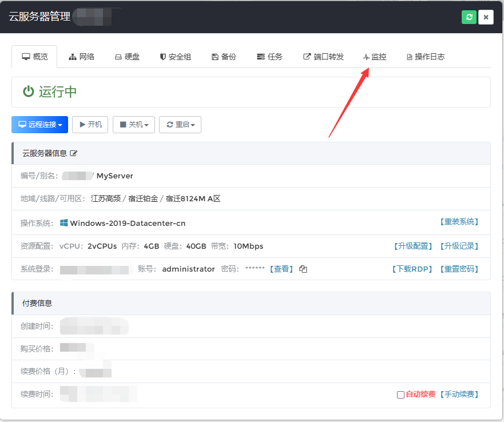This screenshot has width=504, height=422.
Task: Click 查看 to reveal the password
Action: pyautogui.click(x=281, y=269)
